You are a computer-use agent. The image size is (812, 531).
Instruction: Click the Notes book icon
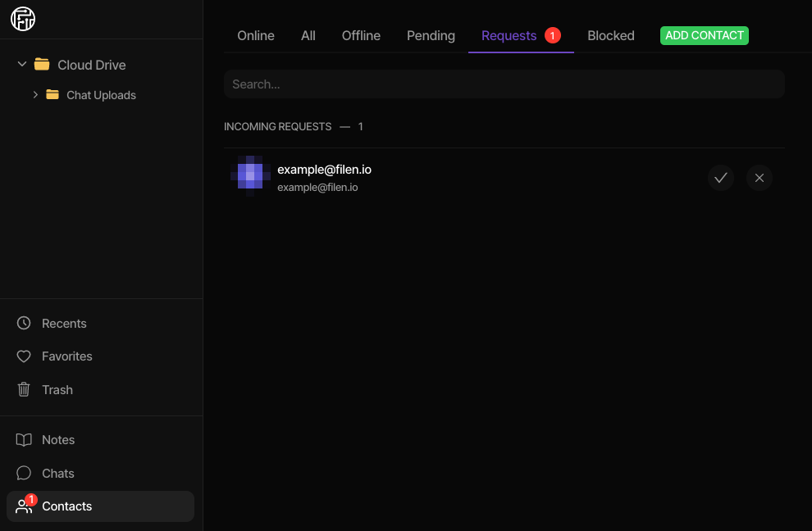(24, 440)
